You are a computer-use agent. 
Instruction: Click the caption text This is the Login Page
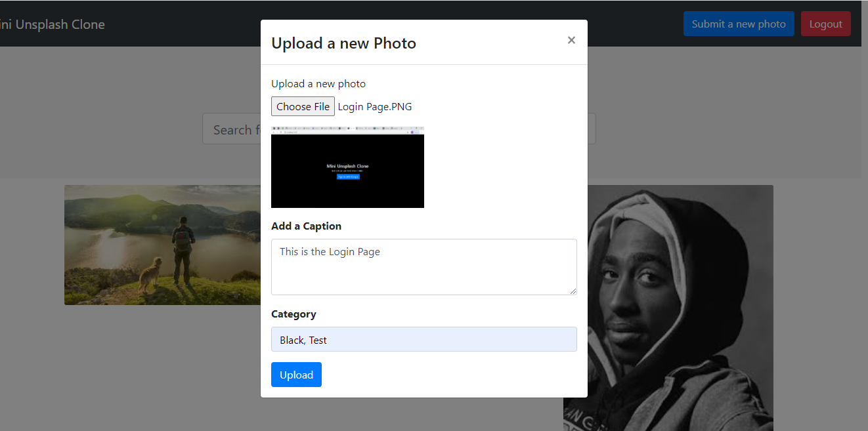tap(330, 251)
